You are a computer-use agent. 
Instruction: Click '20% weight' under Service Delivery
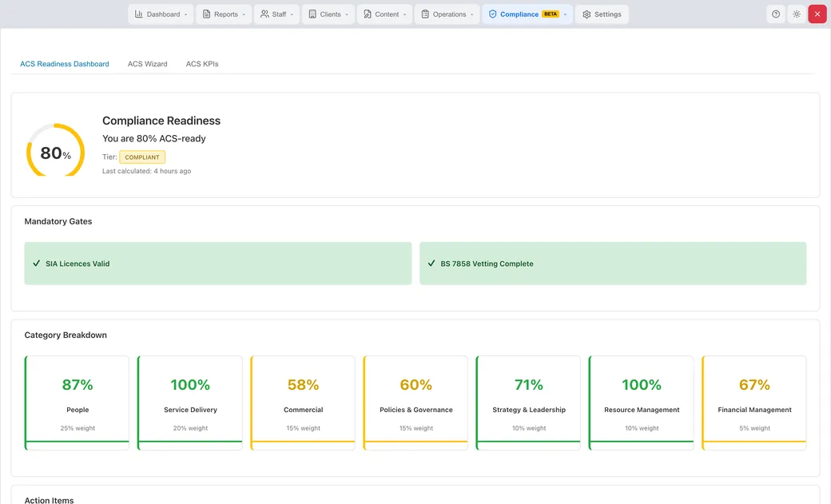click(x=190, y=428)
